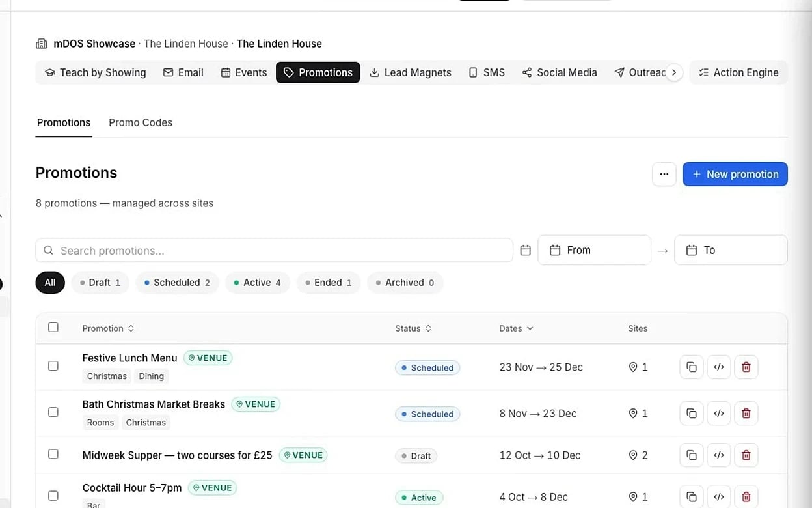Delete Bath Christmas Market Breaks promotion
The height and width of the screenshot is (508, 812).
tap(746, 414)
